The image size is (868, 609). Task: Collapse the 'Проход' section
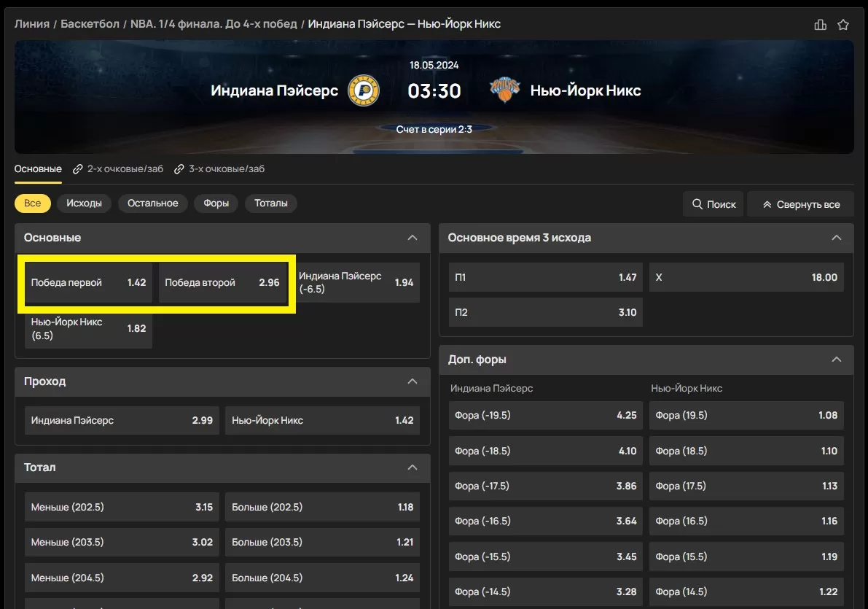(x=413, y=381)
